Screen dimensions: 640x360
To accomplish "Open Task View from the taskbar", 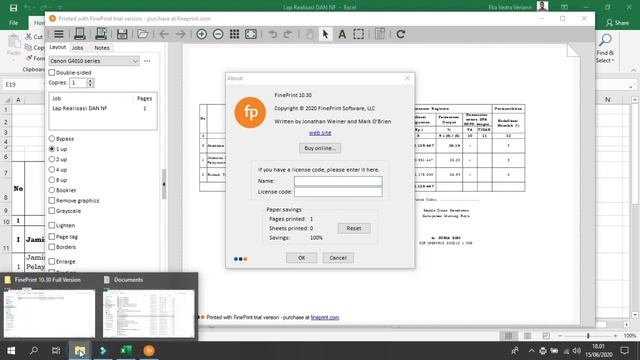I will [56, 351].
